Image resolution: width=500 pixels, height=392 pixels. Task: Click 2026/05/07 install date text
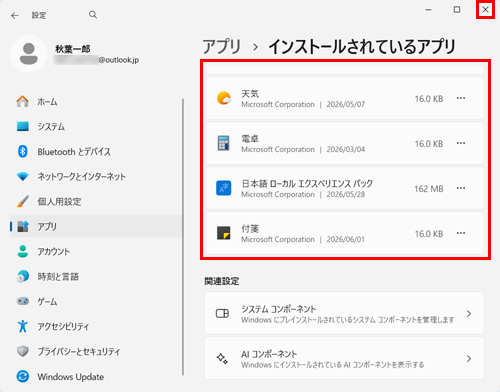346,104
